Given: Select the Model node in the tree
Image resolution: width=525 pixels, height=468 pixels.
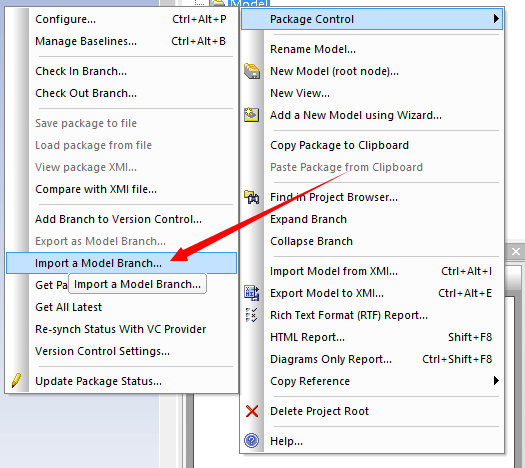Looking at the screenshot, I should point(249,3).
